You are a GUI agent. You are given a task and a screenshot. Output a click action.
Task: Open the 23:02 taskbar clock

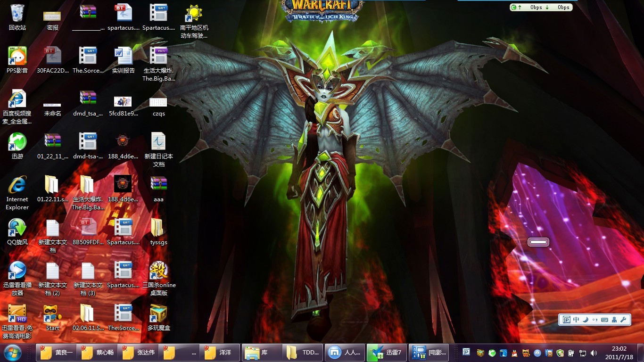click(x=619, y=353)
